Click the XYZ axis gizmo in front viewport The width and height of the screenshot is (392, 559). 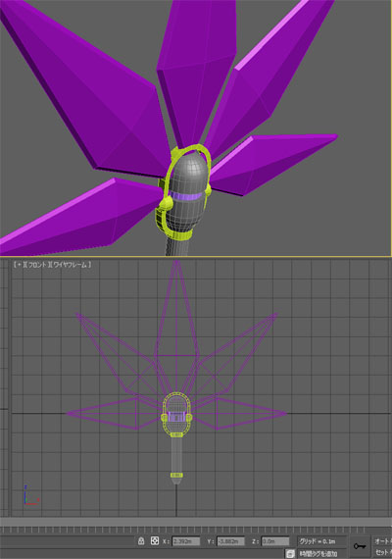coord(30,495)
